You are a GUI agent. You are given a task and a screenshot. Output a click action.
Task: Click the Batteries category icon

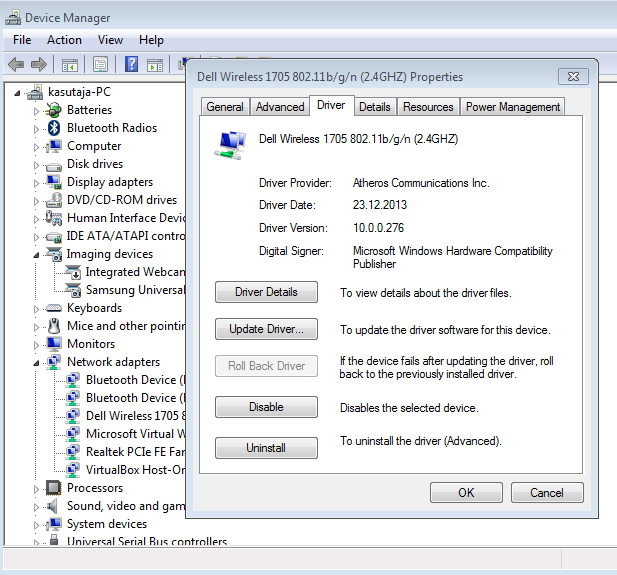tap(54, 110)
